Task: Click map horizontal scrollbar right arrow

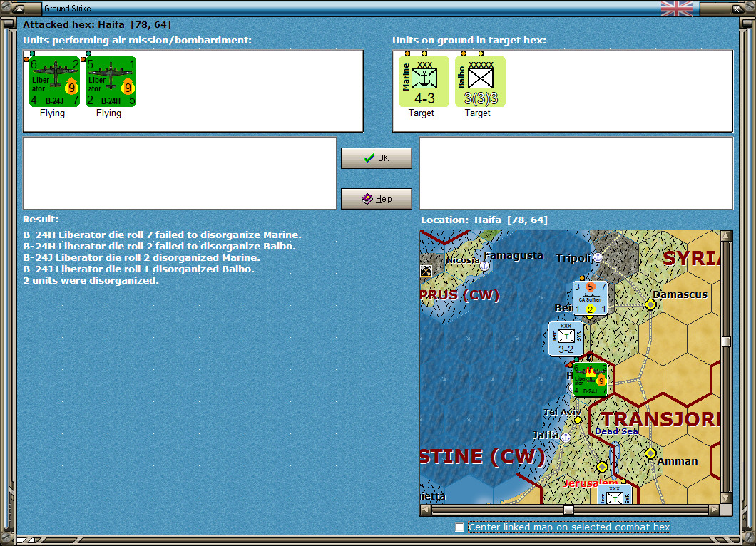Action: click(715, 510)
